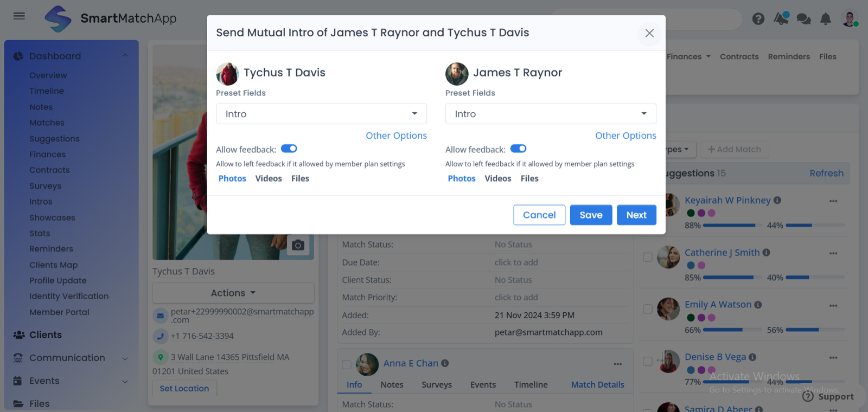Open Anna E Chan profile link
The image size is (868, 412).
(411, 363)
